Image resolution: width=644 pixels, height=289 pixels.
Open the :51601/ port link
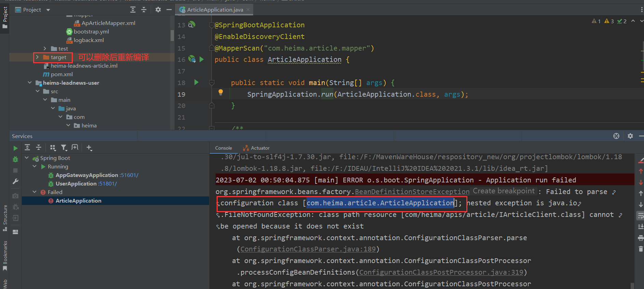point(129,175)
